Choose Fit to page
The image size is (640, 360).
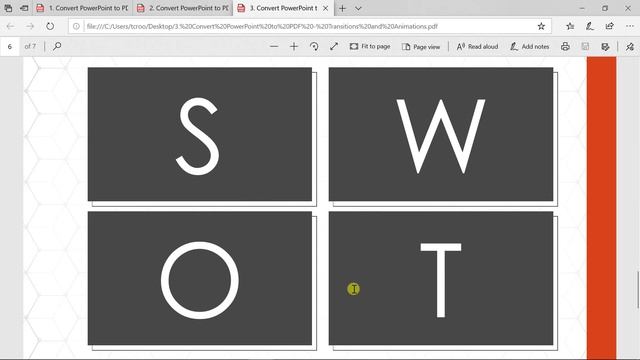tap(370, 47)
